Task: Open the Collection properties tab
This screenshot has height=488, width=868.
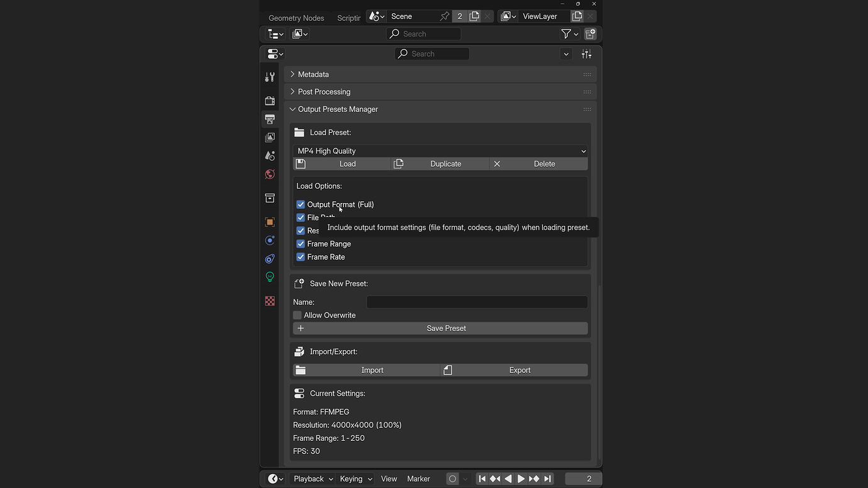Action: tap(270, 198)
